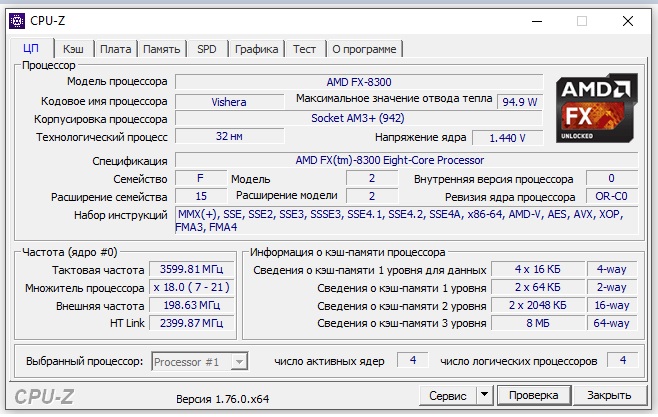
Task: Click the 4 x 16 КБ L1 data cache value
Action: coord(538,269)
